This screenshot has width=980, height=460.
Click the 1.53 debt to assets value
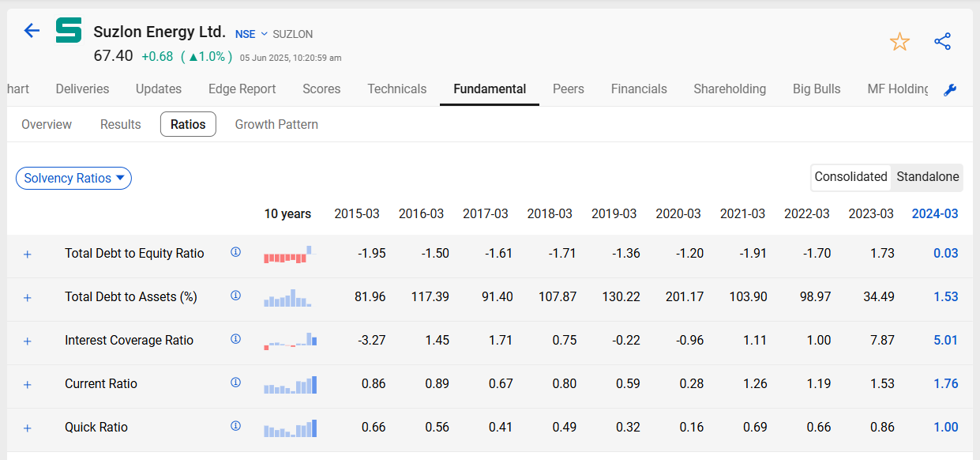coord(946,297)
